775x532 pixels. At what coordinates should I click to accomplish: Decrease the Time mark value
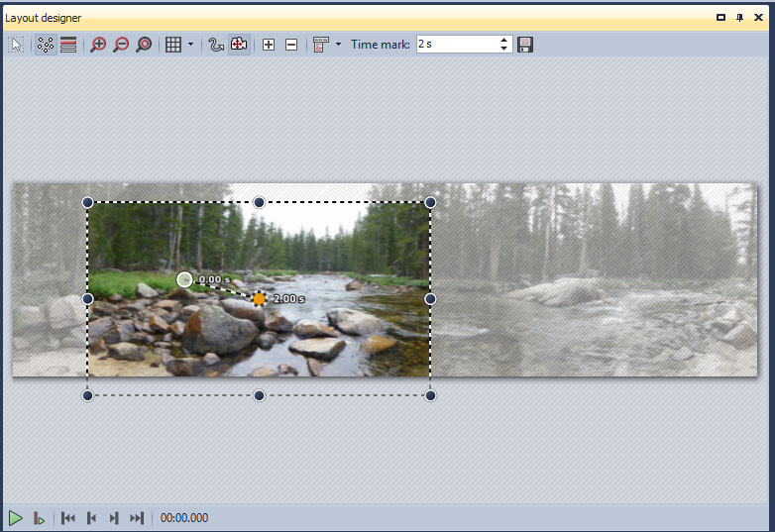[503, 49]
